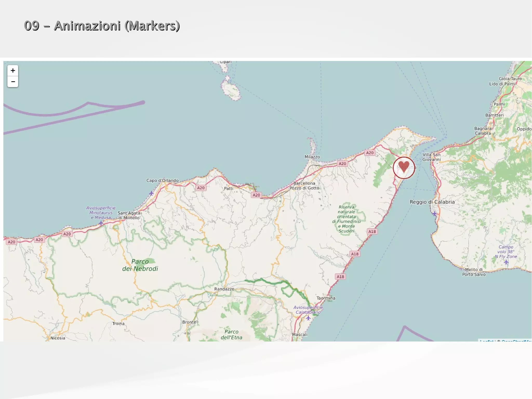The width and height of the screenshot is (532, 399).
Task: Click the airplane icon near Capo d'Orlando
Action: 151,193
